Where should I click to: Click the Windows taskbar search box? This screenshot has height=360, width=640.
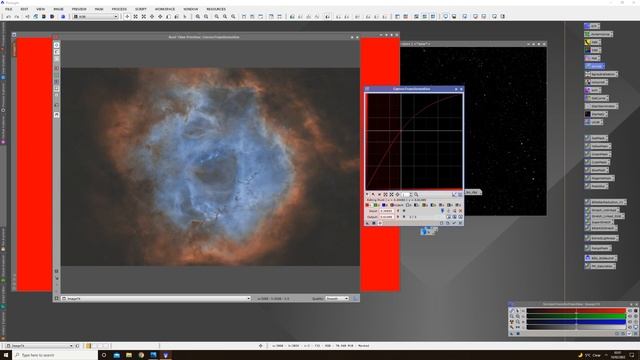(55, 355)
